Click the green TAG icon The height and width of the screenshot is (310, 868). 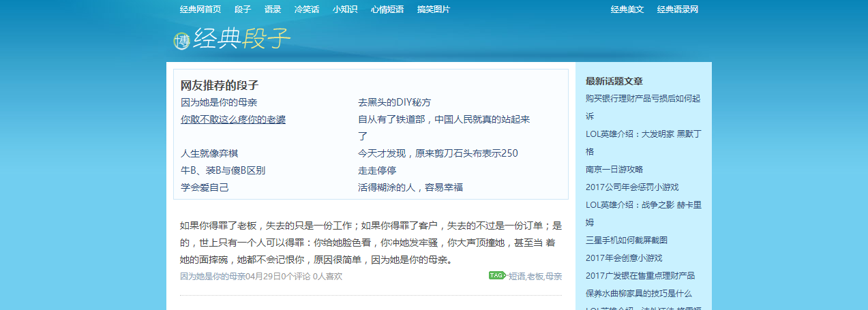[497, 275]
